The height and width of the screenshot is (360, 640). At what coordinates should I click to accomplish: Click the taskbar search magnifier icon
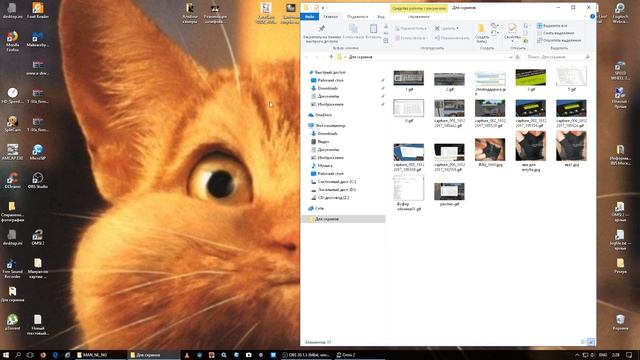pos(18,355)
